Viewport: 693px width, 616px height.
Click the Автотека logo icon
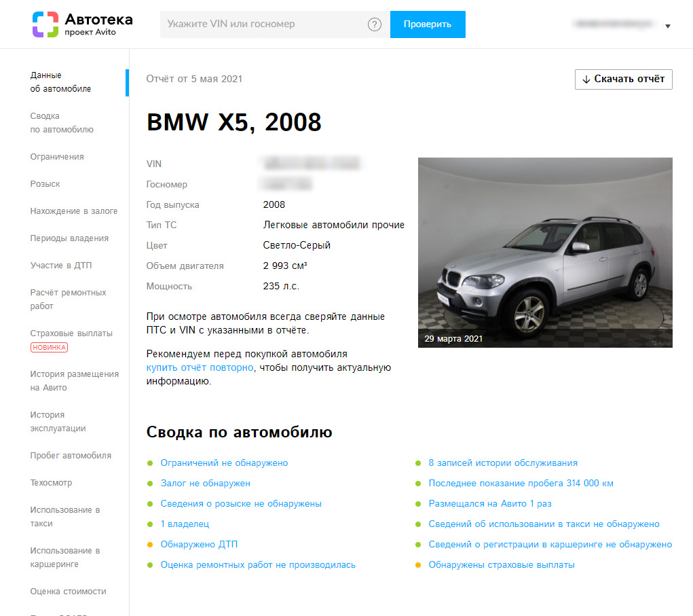coord(45,24)
